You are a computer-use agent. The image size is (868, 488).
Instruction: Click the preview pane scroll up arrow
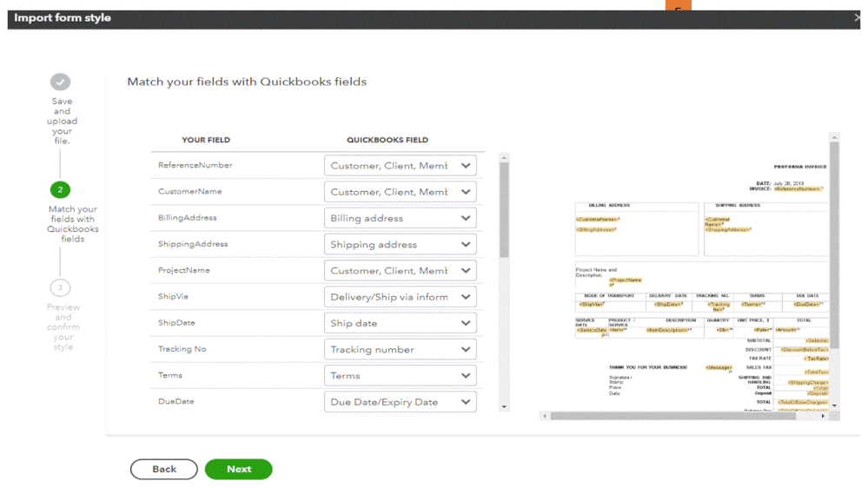click(x=834, y=137)
